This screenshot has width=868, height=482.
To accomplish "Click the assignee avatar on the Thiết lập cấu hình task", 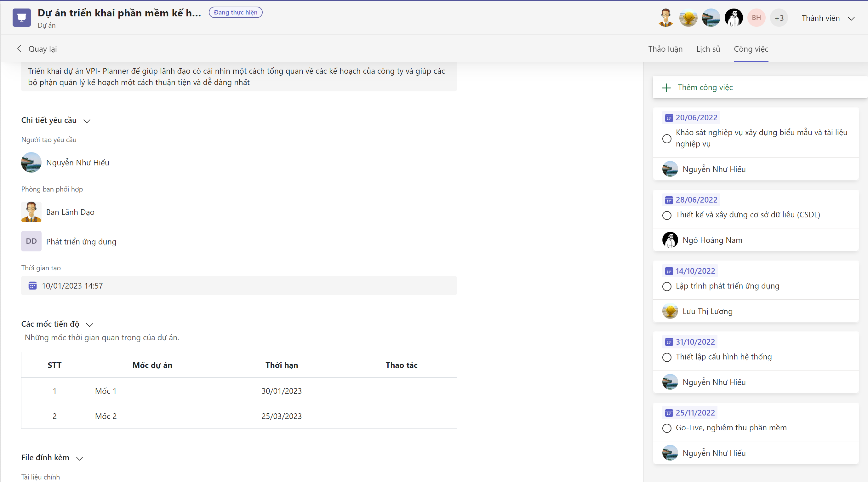I will tap(670, 382).
